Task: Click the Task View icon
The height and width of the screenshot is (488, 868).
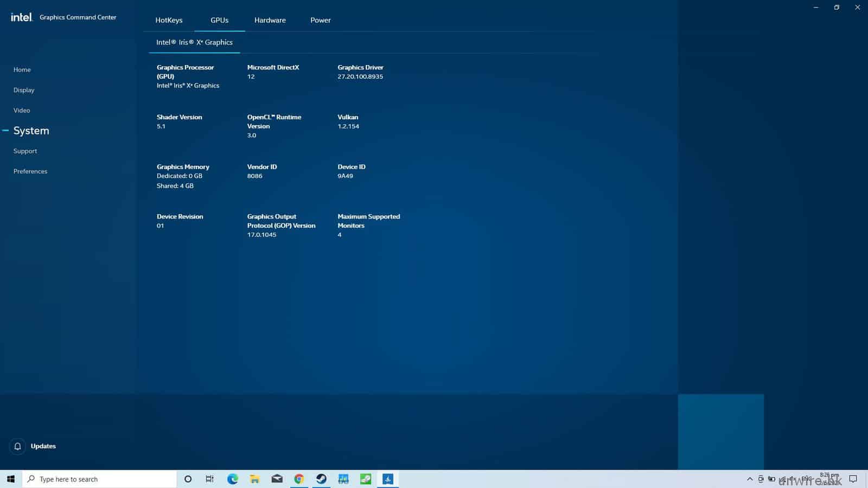Action: tap(210, 479)
